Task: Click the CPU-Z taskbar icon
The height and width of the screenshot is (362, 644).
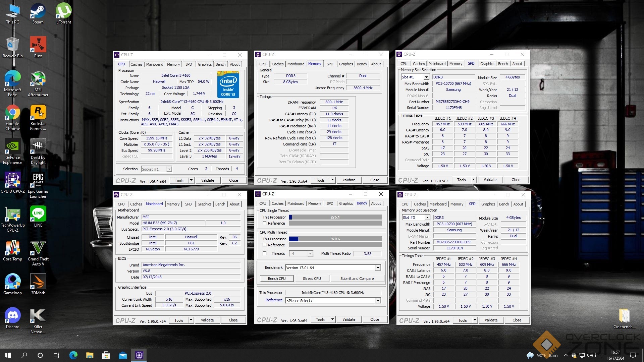Action: pyautogui.click(x=139, y=355)
